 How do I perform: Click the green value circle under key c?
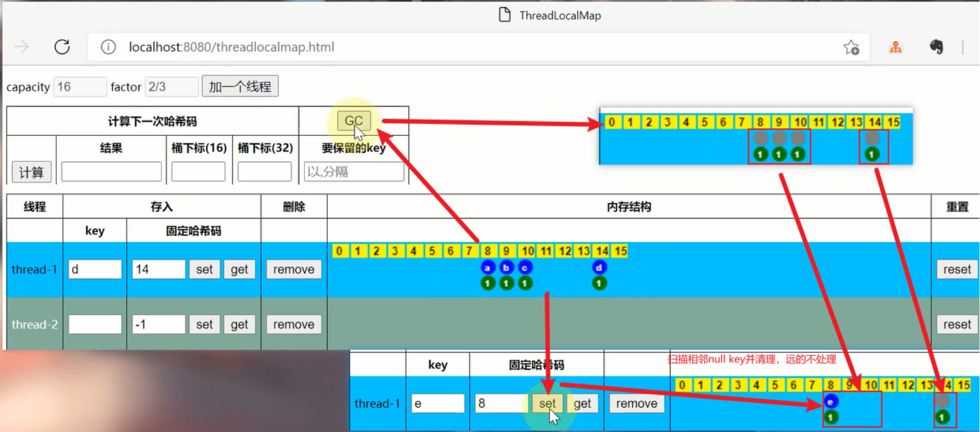pos(525,283)
